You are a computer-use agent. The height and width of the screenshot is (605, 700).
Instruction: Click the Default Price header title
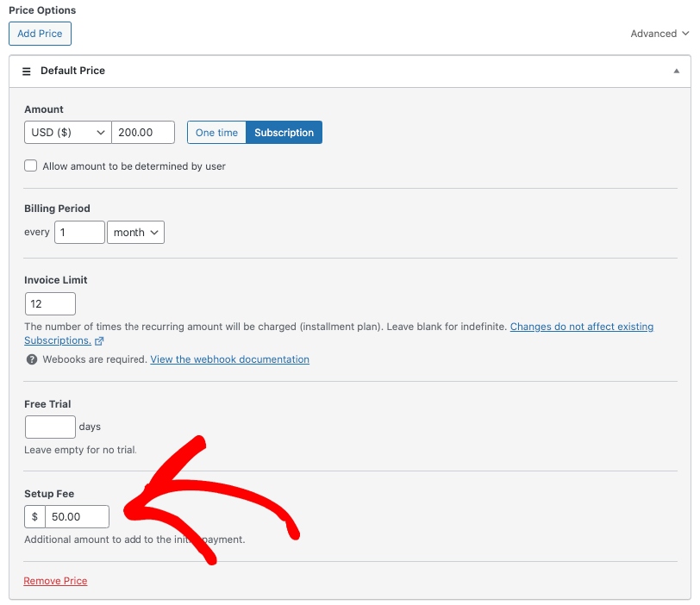tap(72, 71)
